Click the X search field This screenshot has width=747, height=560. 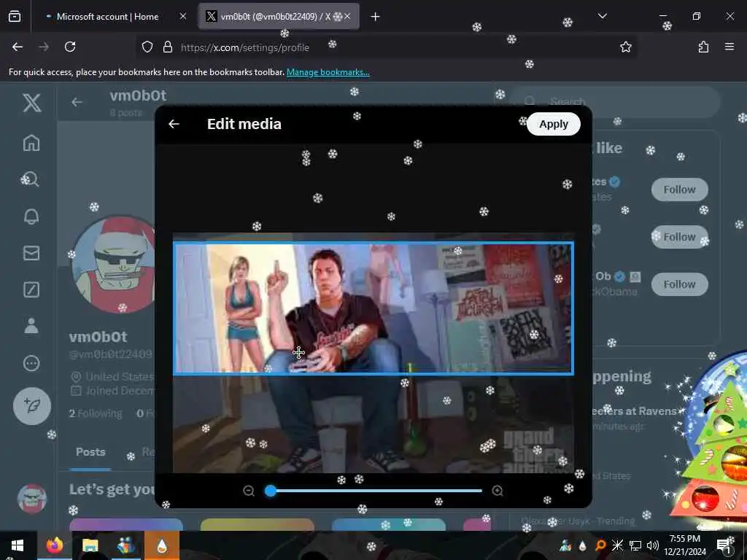click(616, 101)
